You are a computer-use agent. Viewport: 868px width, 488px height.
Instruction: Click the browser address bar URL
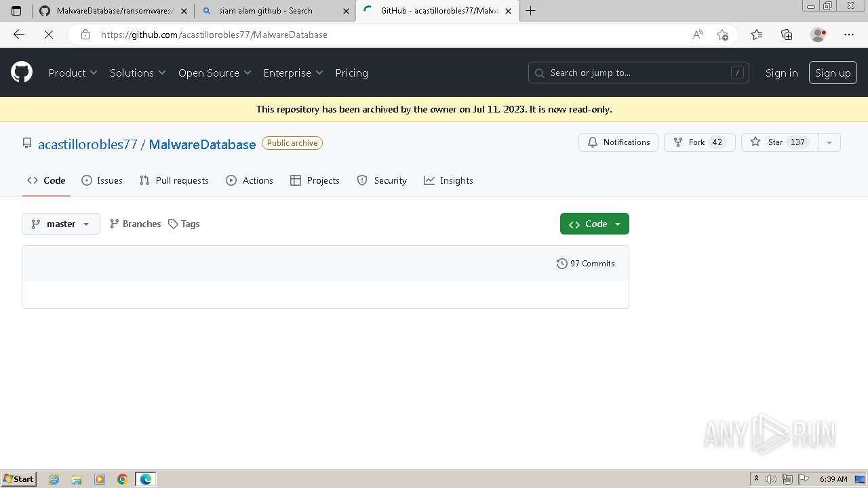214,35
